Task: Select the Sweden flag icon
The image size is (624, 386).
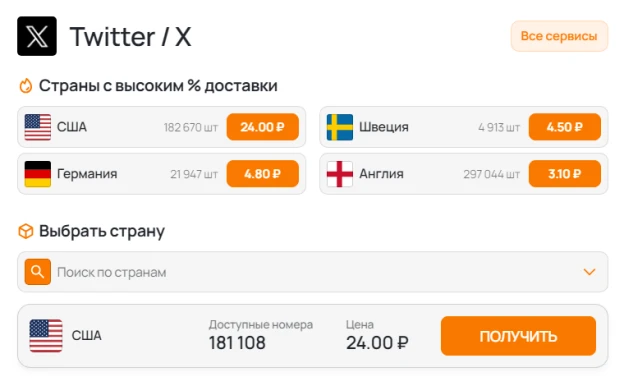Action: pos(340,127)
